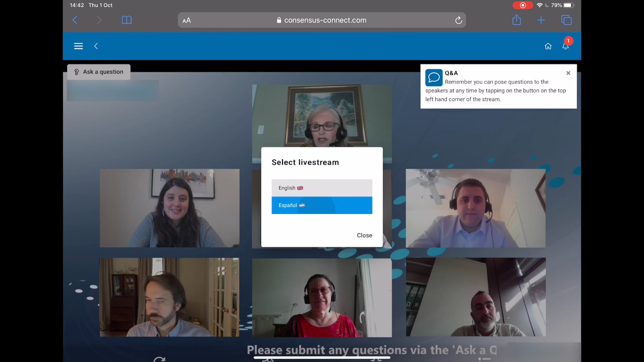Show all open tabs overview
The height and width of the screenshot is (362, 644).
tap(567, 20)
